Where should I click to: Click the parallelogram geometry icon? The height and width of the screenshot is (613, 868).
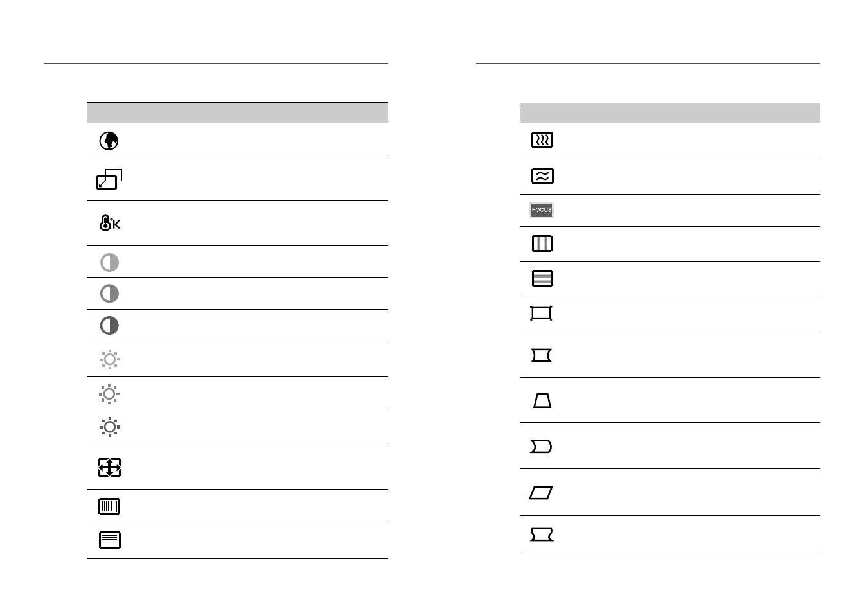click(541, 493)
